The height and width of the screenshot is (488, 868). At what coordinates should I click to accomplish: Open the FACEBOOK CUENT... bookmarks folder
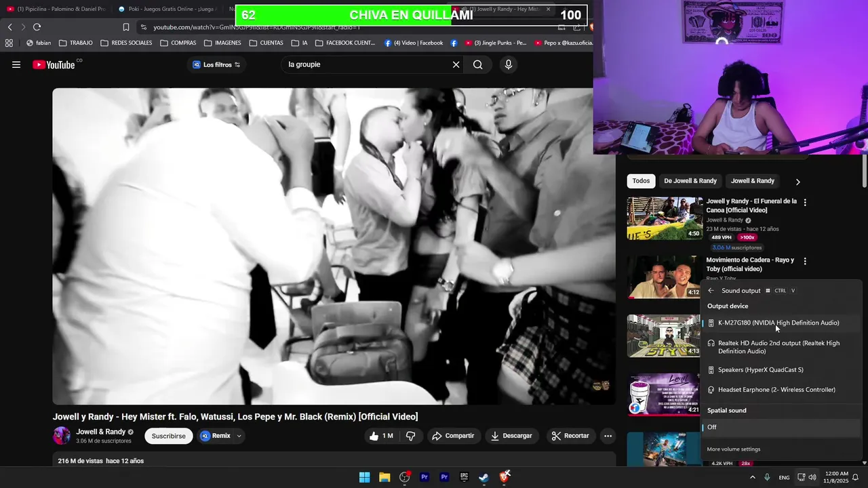pyautogui.click(x=344, y=43)
